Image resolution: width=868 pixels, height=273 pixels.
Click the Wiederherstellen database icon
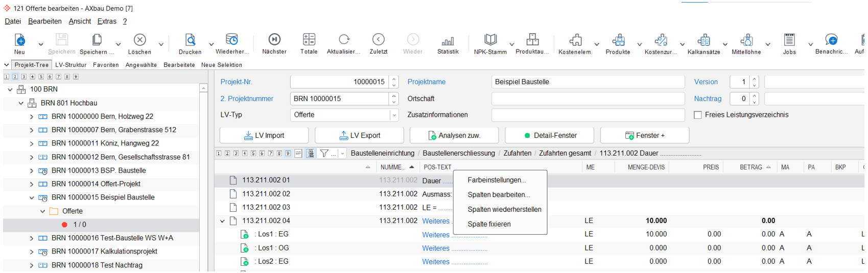[x=232, y=40]
